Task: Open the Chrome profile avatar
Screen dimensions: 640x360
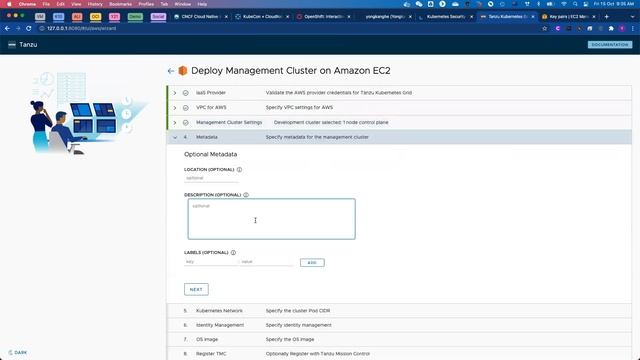Action: click(x=622, y=28)
